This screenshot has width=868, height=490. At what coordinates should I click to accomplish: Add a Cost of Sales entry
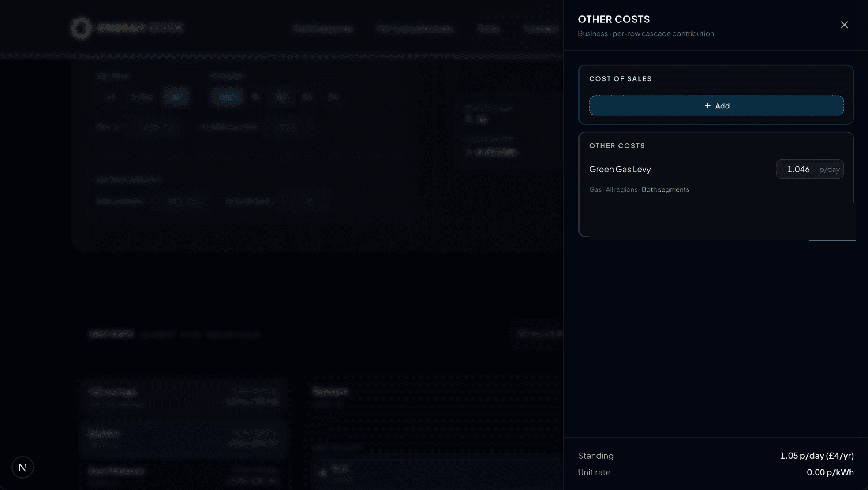click(x=716, y=106)
